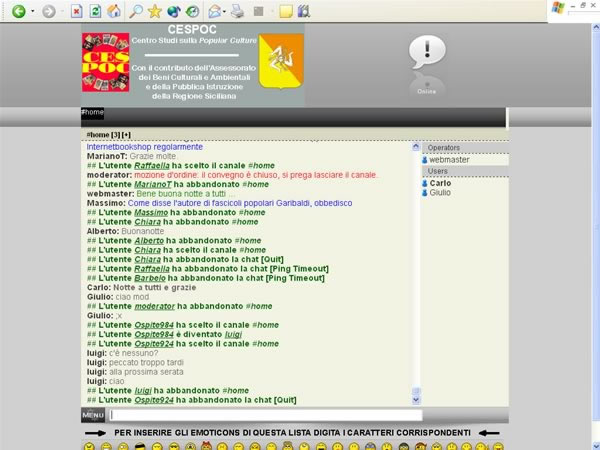Click the '#home [3]' channel header text

coord(103,135)
